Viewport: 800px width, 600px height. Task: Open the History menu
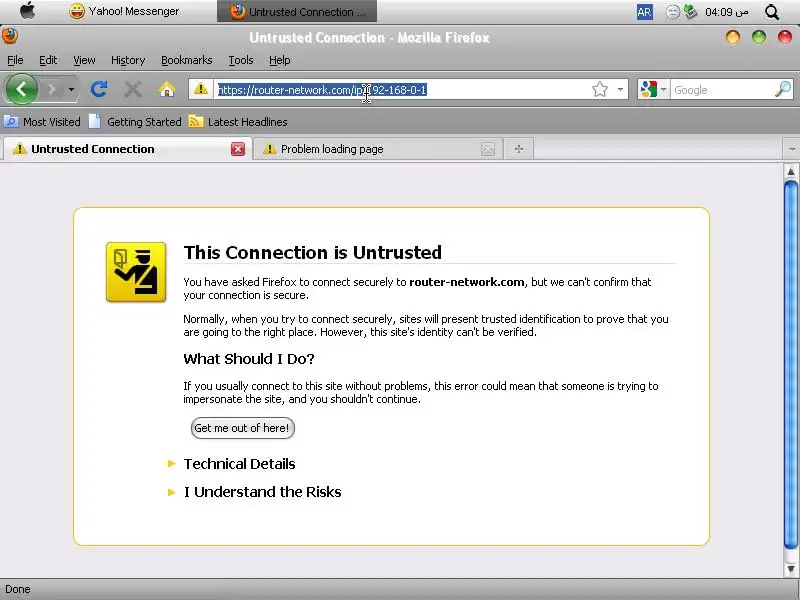[128, 60]
